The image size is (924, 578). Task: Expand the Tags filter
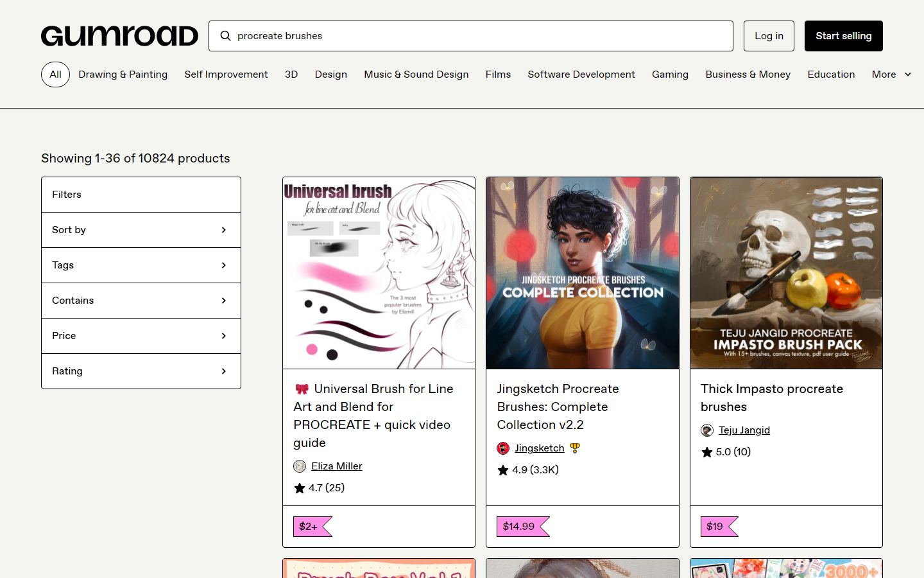tap(141, 265)
